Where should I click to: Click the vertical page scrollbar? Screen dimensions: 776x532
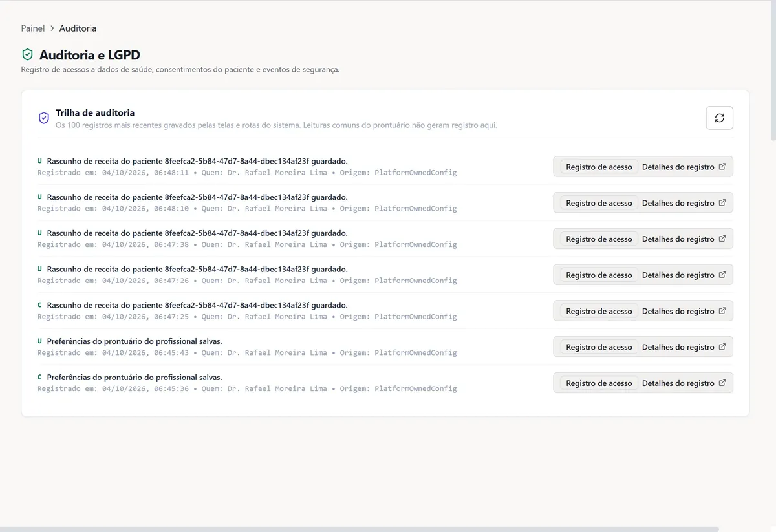(773, 71)
